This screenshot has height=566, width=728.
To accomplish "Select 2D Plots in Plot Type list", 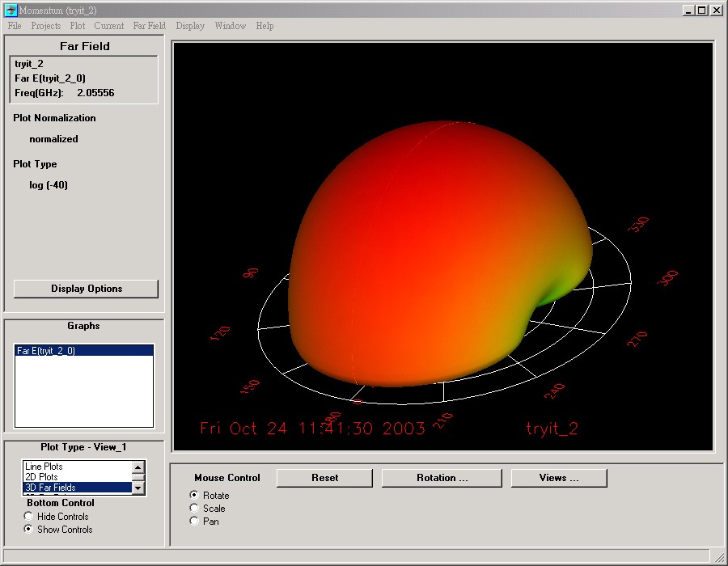I will 77,477.
